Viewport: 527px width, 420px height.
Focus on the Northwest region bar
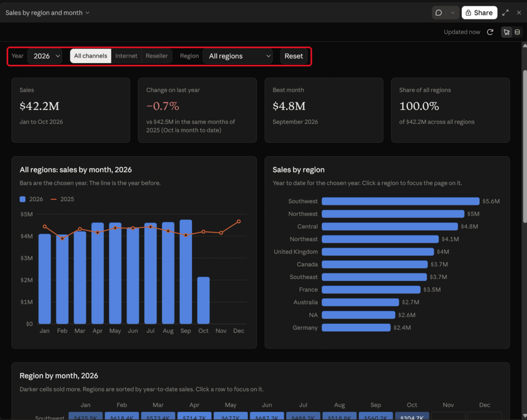(x=393, y=214)
